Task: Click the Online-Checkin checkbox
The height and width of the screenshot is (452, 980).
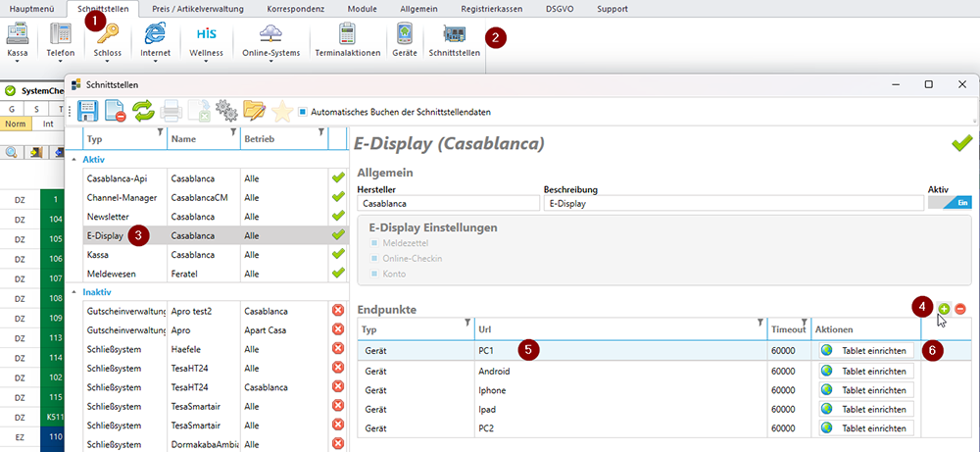Action: pos(374,259)
